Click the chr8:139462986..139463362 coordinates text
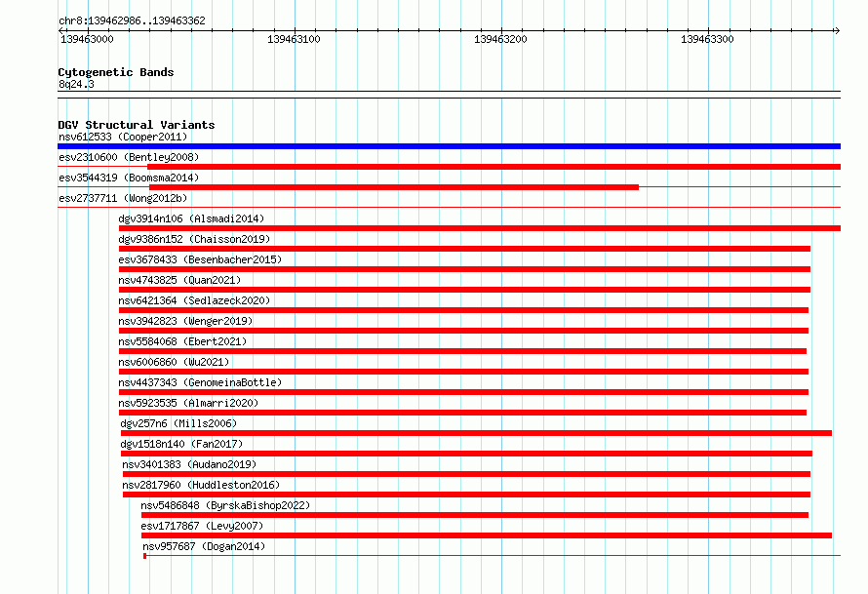Image resolution: width=868 pixels, height=594 pixels. (132, 20)
